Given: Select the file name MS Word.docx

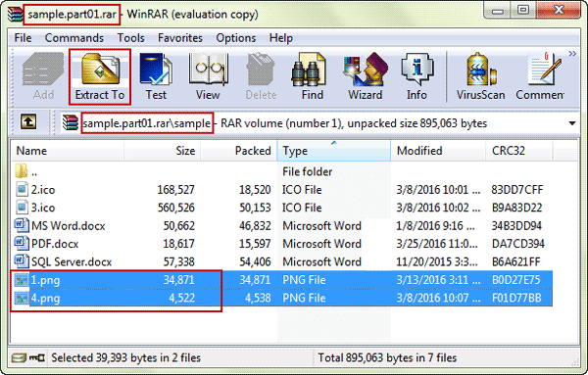Looking at the screenshot, I should click(69, 226).
